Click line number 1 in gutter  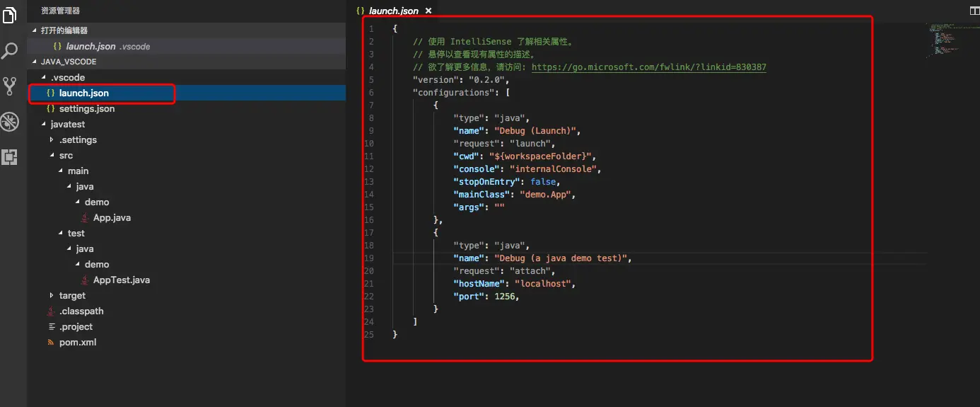[x=371, y=29]
